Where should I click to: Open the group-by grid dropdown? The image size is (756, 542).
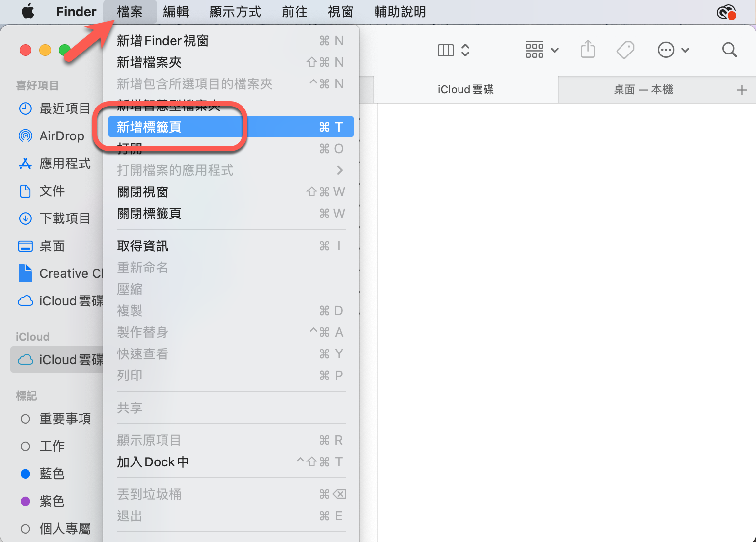pyautogui.click(x=542, y=50)
